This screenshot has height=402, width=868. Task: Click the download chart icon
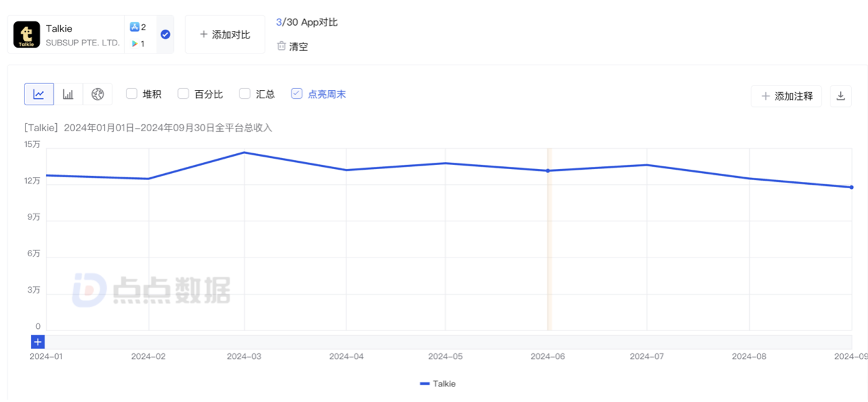840,96
